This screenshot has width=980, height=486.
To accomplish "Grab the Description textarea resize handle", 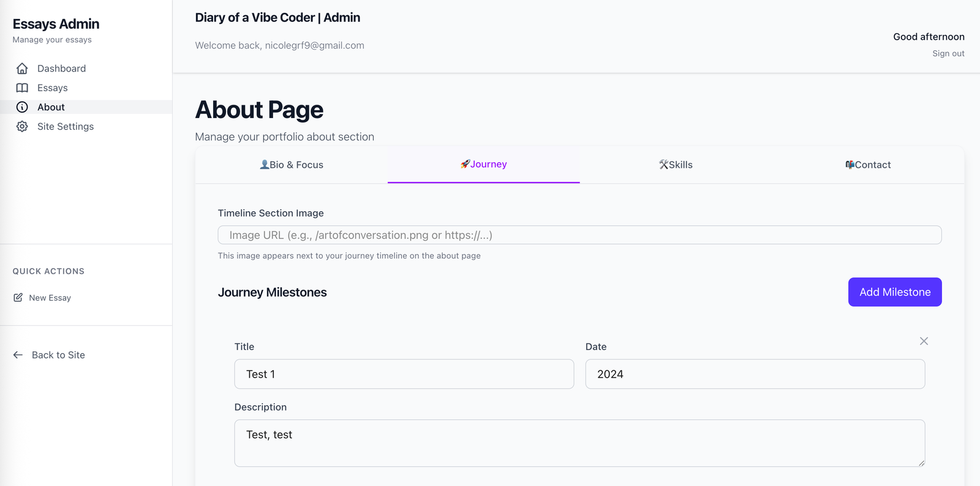I will (x=921, y=463).
